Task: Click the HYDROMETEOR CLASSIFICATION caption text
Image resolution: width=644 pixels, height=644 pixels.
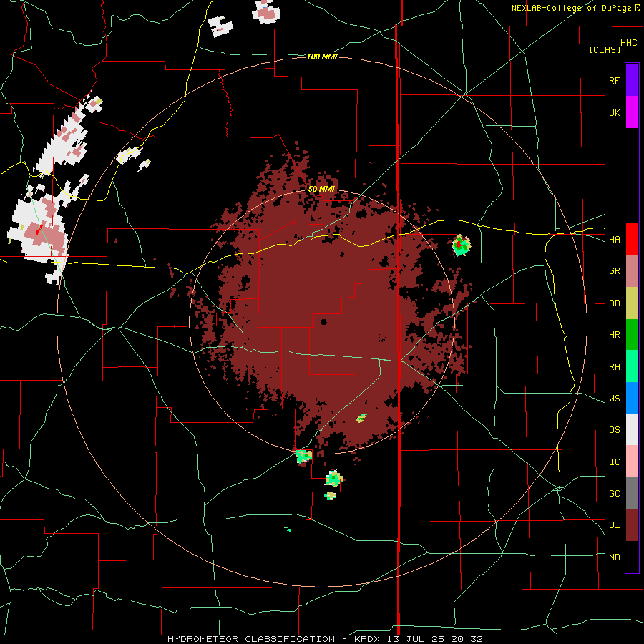Action: (x=251, y=639)
